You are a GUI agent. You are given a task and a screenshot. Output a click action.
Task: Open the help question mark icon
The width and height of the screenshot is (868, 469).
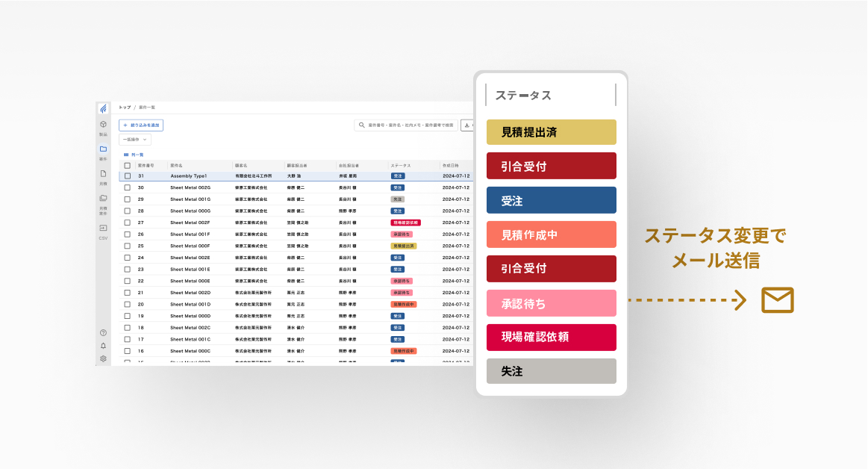point(103,332)
